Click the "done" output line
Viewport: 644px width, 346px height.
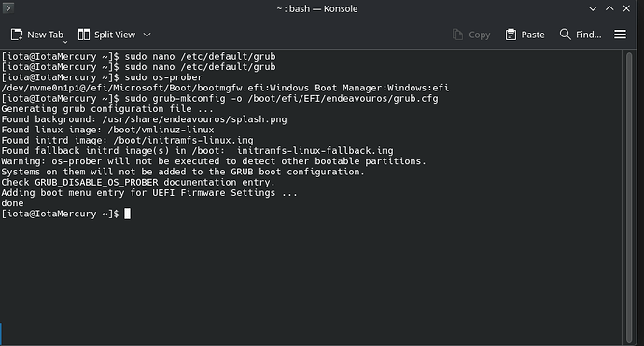point(12,203)
